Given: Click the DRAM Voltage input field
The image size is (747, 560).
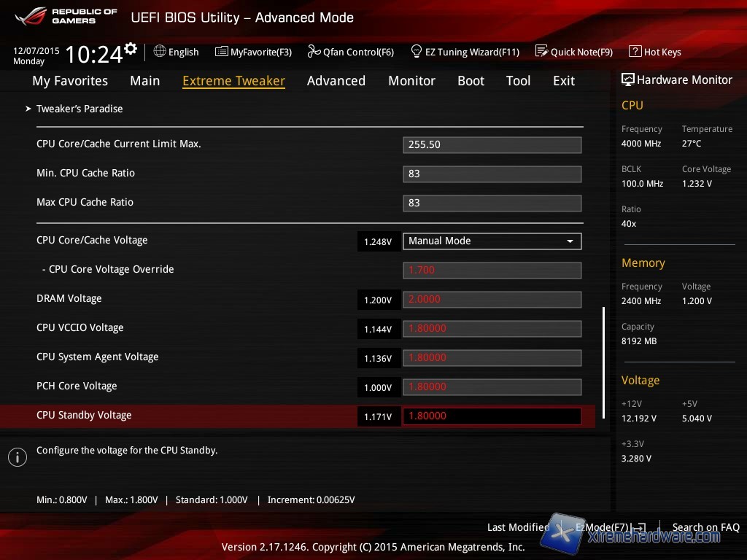Looking at the screenshot, I should (492, 300).
